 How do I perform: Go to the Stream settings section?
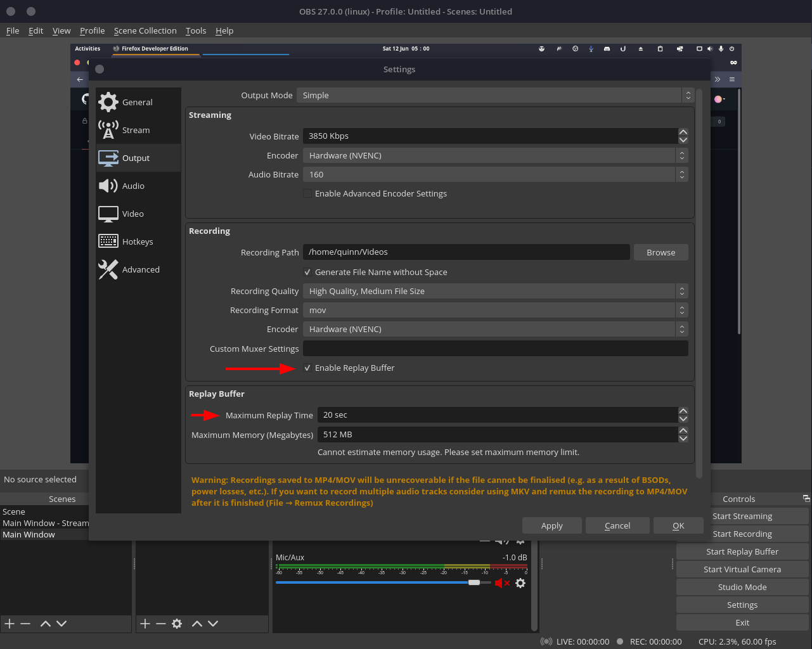tap(138, 130)
